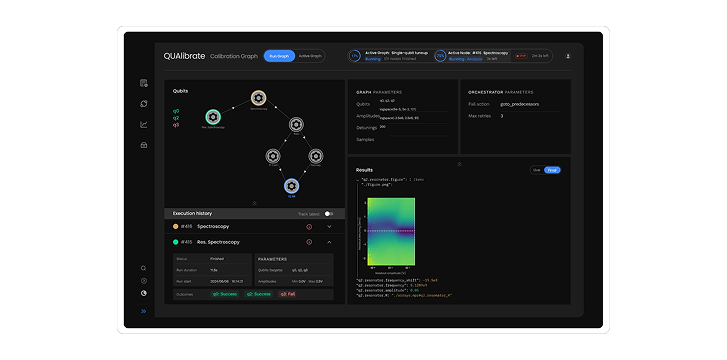Click the red Stop button
The height and width of the screenshot is (360, 727).
click(521, 56)
